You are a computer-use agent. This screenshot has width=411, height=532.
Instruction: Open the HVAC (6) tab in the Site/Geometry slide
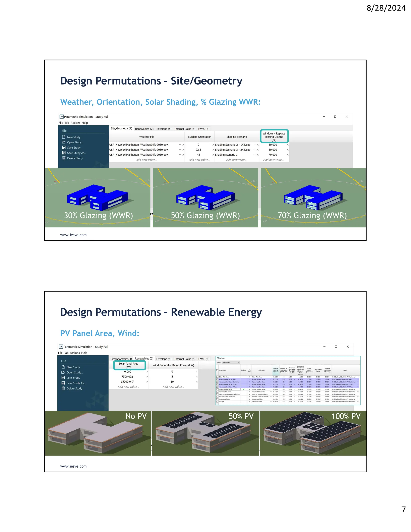[203, 129]
